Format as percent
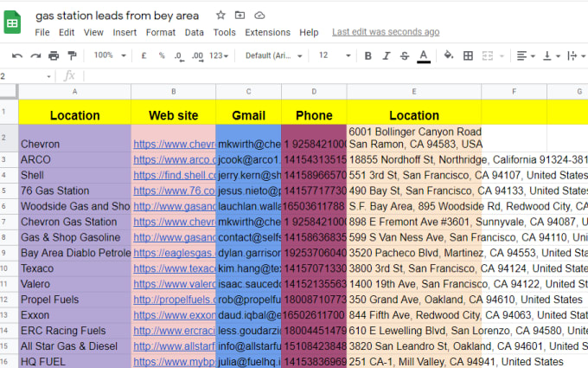 pos(162,55)
